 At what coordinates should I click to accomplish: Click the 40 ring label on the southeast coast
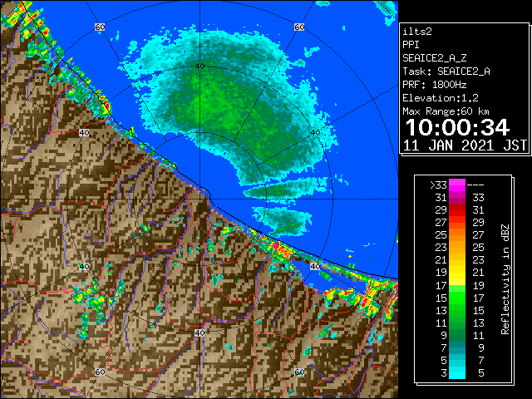pyautogui.click(x=315, y=266)
